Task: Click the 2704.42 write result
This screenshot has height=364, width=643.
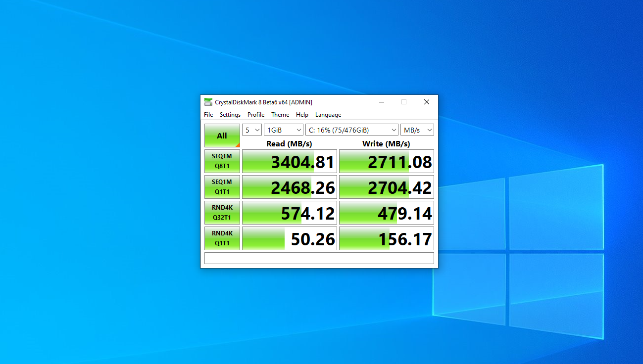Action: point(387,187)
